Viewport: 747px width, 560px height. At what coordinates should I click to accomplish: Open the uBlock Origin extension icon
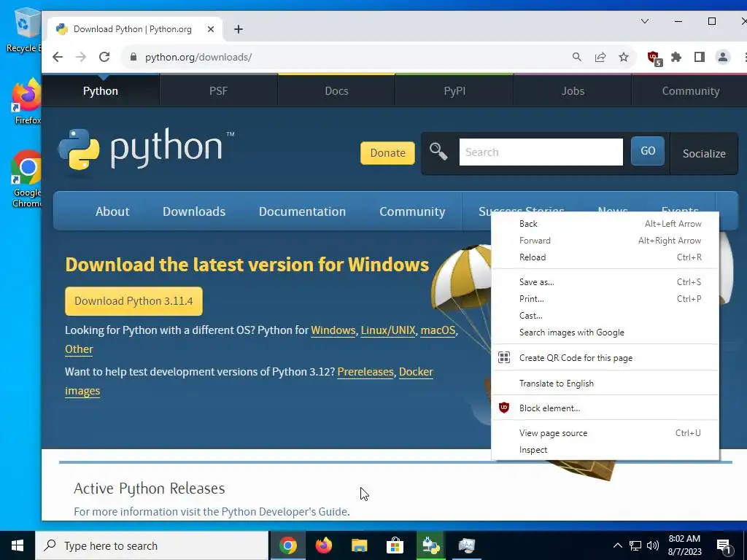coord(654,58)
